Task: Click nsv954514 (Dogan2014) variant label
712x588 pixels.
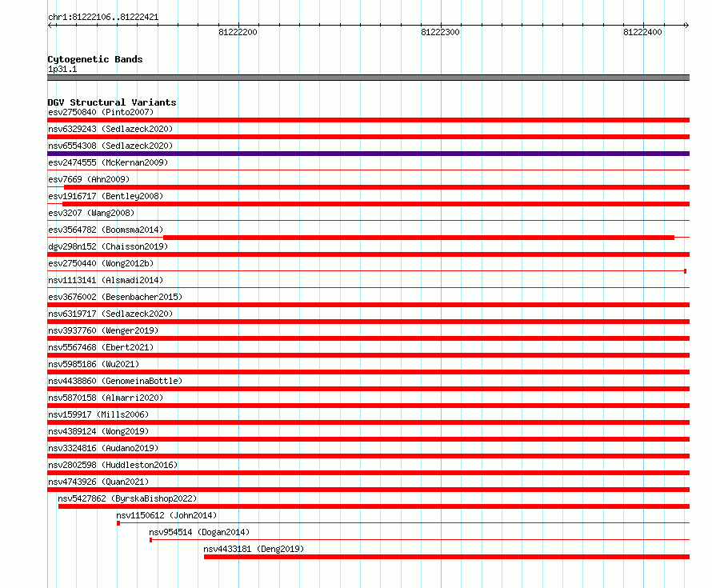Action: point(199,532)
